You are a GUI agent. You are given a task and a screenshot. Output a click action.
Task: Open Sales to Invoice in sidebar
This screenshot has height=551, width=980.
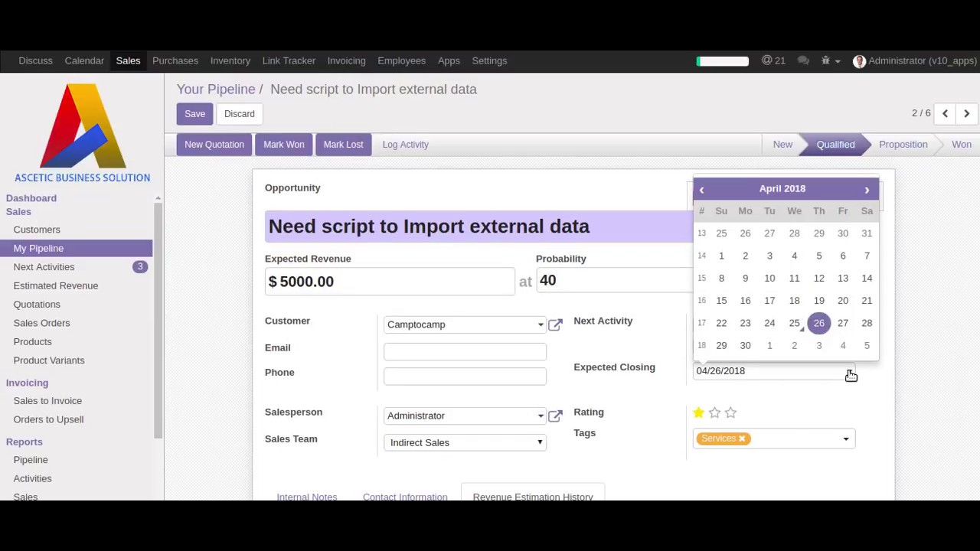pyautogui.click(x=47, y=401)
